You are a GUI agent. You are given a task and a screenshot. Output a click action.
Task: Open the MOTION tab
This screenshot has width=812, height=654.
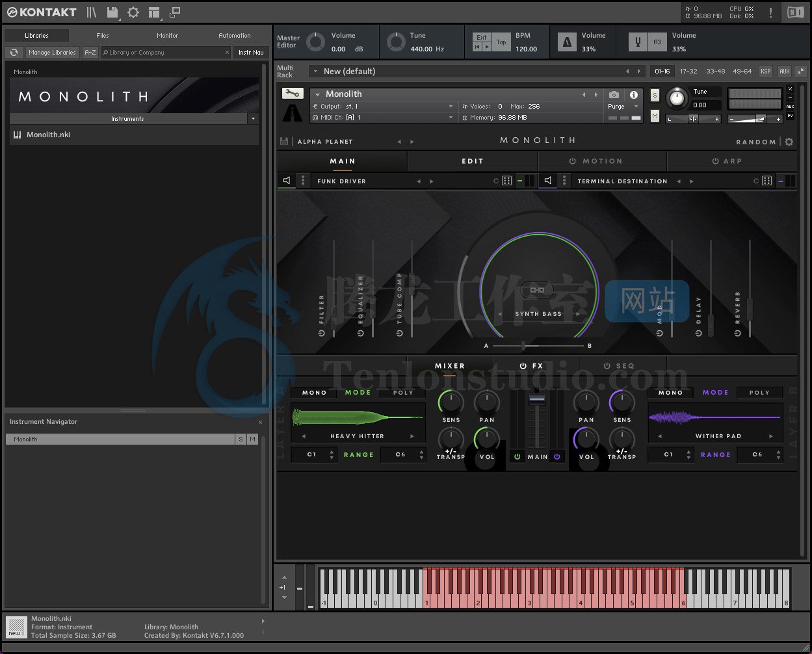click(x=596, y=161)
